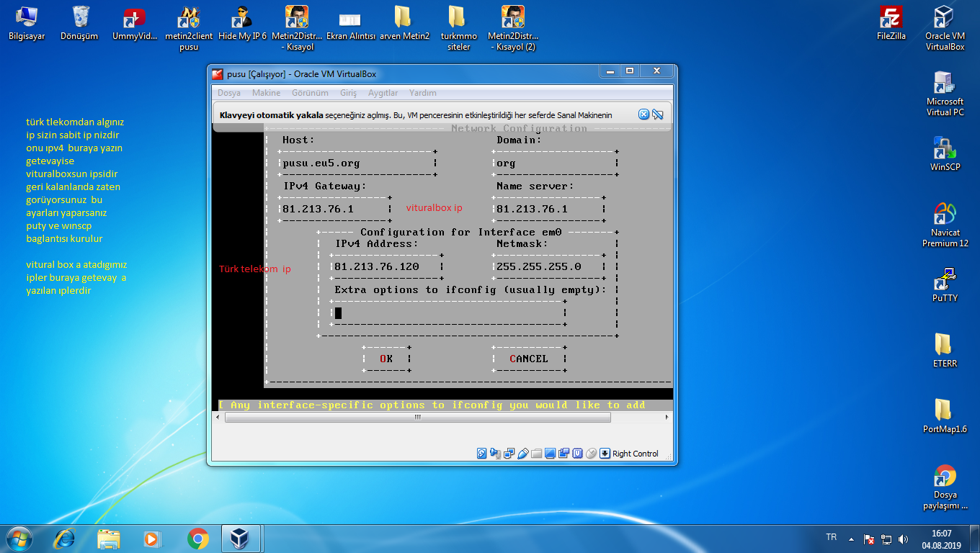The width and height of the screenshot is (980, 553).
Task: Open the Yardım menu
Action: (423, 93)
